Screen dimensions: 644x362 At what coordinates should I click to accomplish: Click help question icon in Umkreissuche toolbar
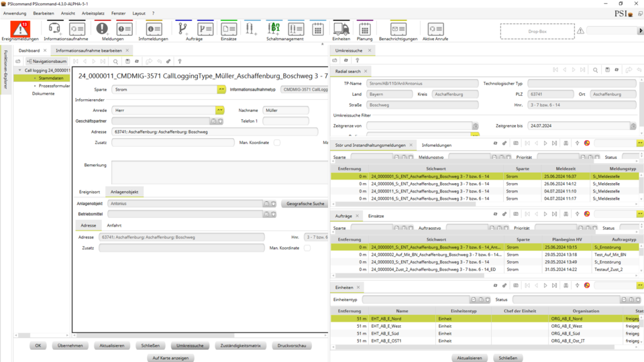pos(358,60)
